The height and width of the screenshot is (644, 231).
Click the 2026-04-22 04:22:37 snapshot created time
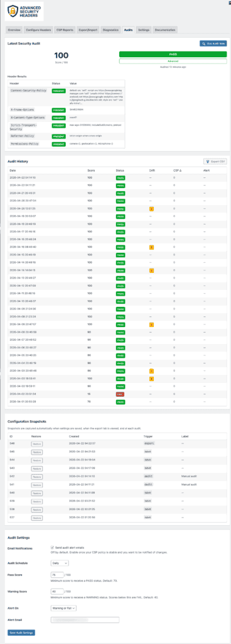coord(82,444)
